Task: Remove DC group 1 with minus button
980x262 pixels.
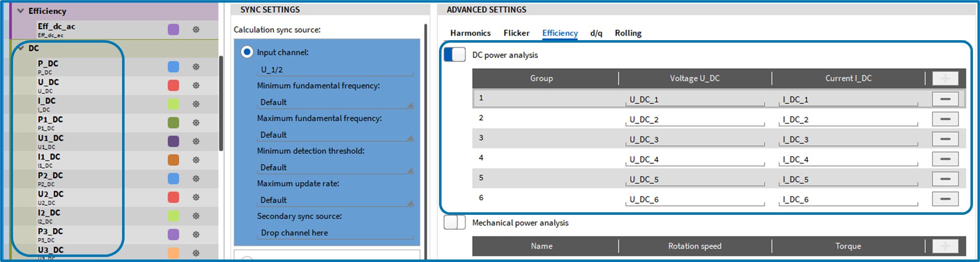Action: [x=945, y=99]
